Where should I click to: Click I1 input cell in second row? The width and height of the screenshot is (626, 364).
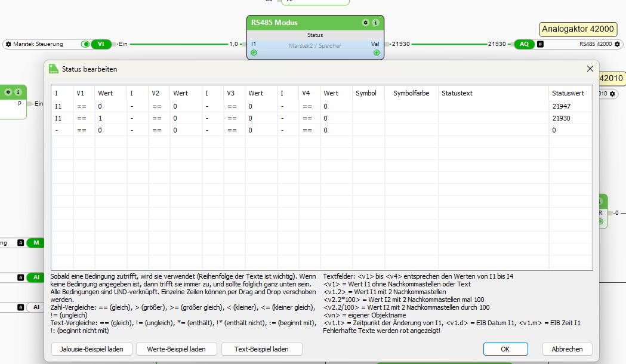coord(62,118)
